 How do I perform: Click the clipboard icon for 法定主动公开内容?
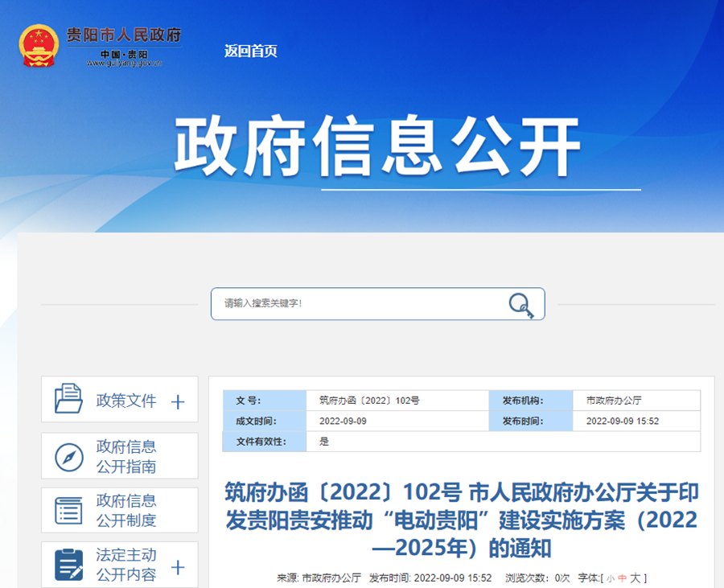click(69, 565)
